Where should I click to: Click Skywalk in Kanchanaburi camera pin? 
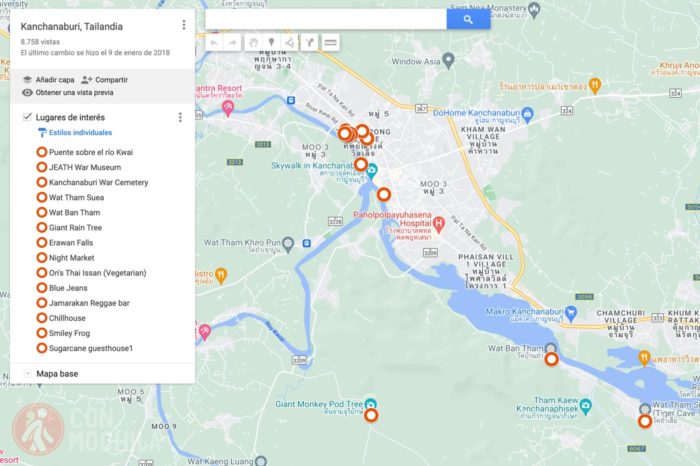coord(371,171)
